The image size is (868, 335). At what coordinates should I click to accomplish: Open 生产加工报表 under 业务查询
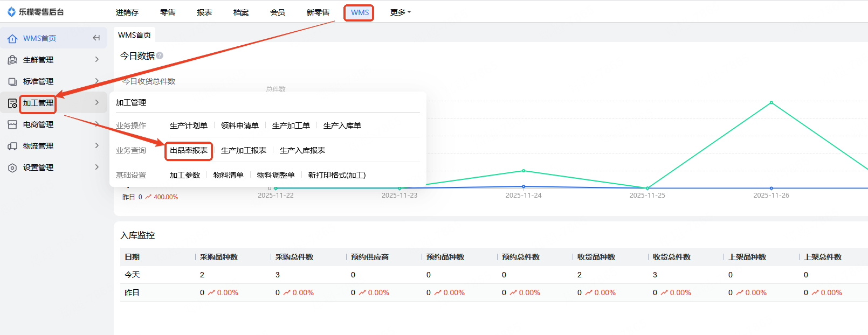pos(244,150)
